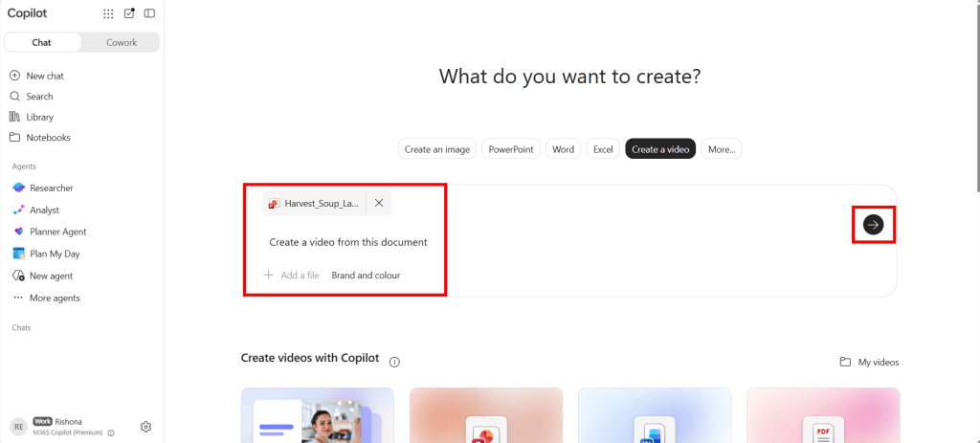This screenshot has width=980, height=443.
Task: Open the apps grid launcher icon
Action: [108, 13]
